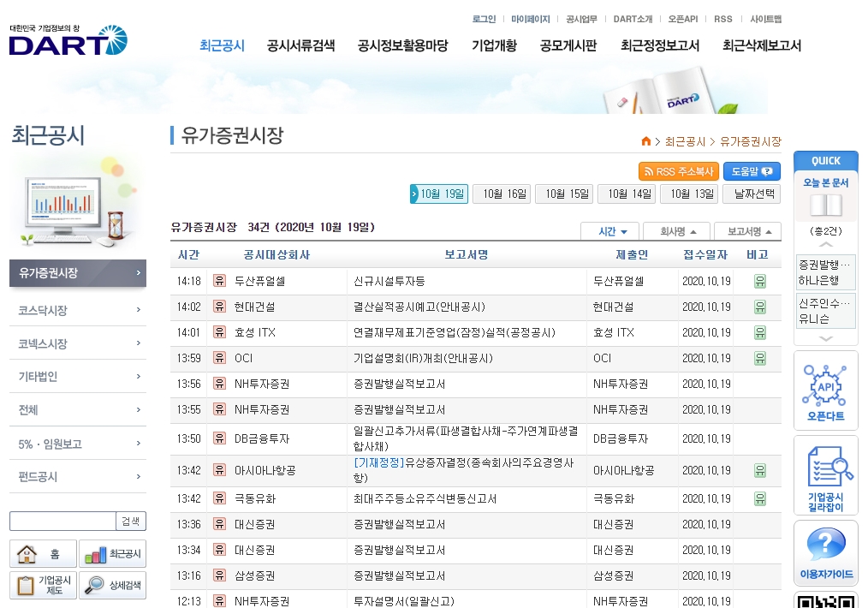Open the 오픈API header link
The image size is (868, 608).
pyautogui.click(x=682, y=19)
